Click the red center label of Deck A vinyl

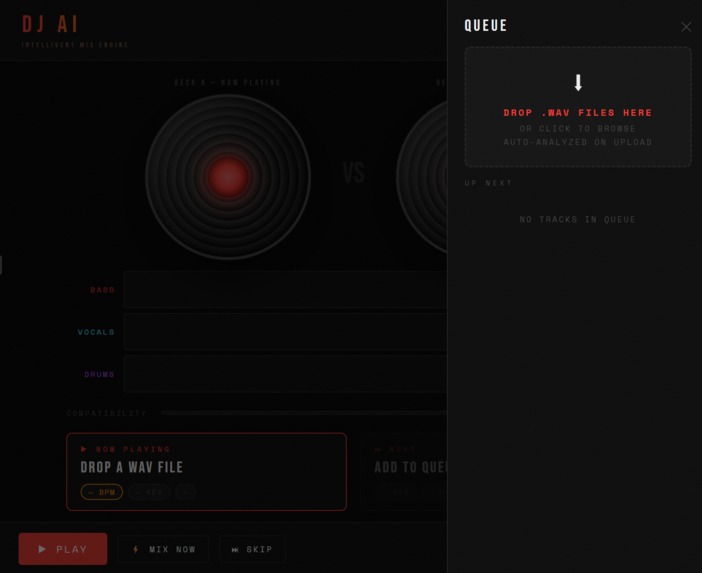click(x=228, y=177)
